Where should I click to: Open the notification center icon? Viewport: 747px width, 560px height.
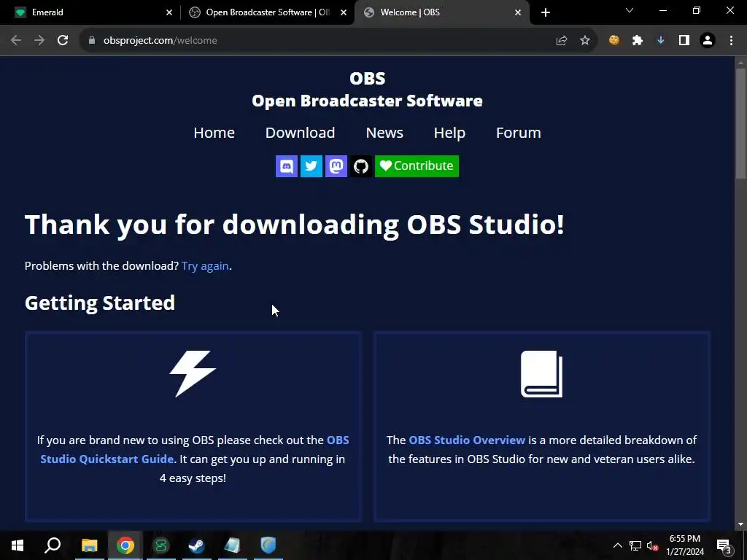point(724,545)
